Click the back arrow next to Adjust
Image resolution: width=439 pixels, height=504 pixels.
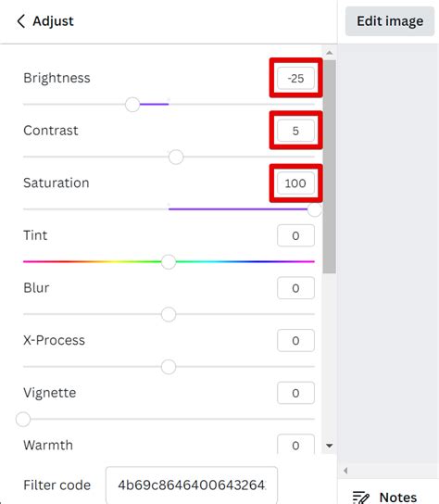[x=21, y=21]
